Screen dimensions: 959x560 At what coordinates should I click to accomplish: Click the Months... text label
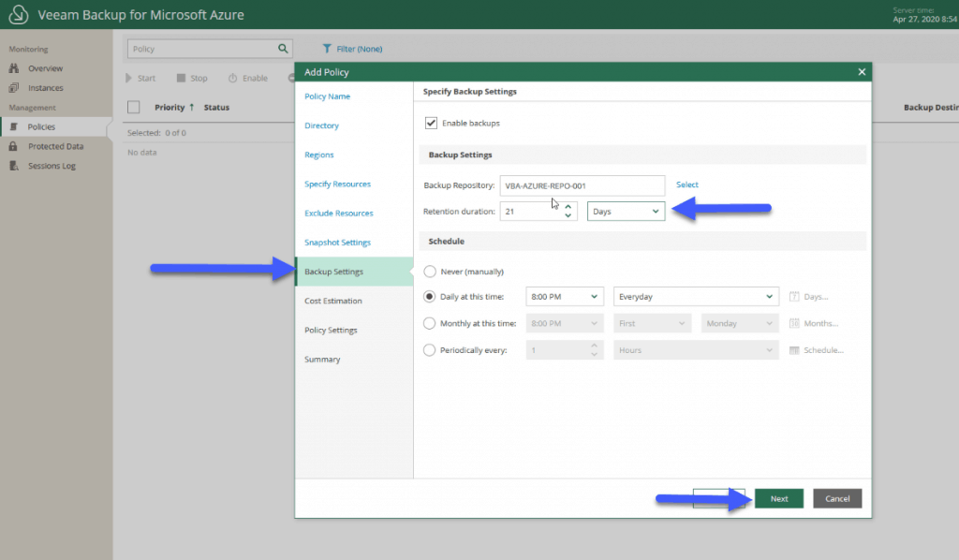click(820, 323)
